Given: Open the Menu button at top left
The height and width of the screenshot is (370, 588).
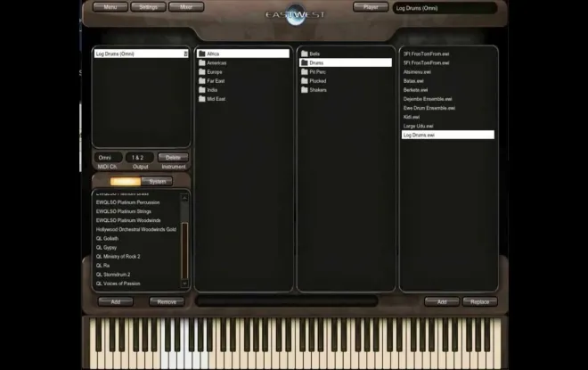Looking at the screenshot, I should 110,7.
